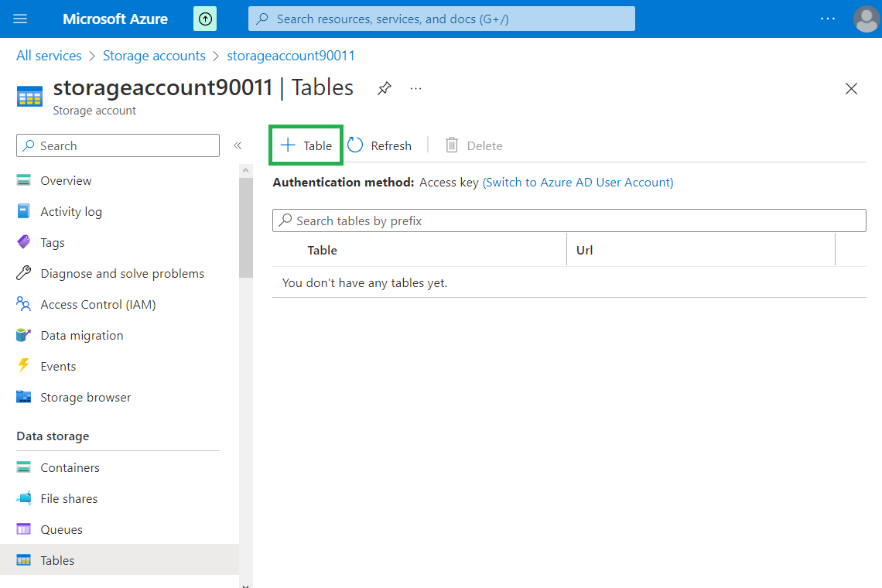The image size is (882, 588).
Task: Click the Queues icon
Action: pyautogui.click(x=24, y=529)
